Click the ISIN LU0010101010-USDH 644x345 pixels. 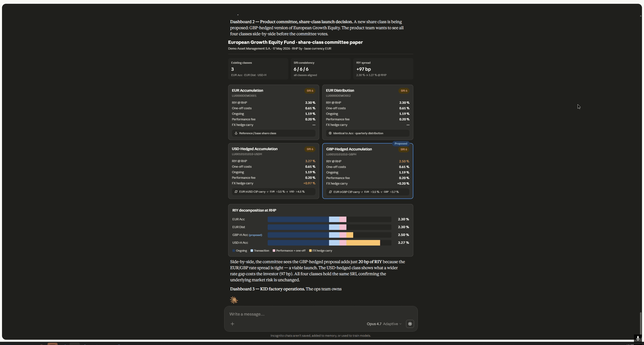tap(247, 154)
